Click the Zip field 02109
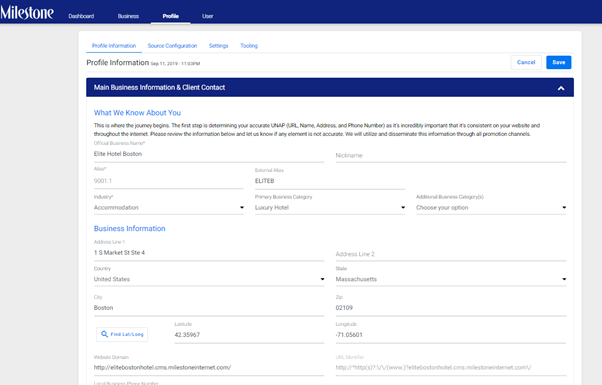Image resolution: width=602 pixels, height=385 pixels. coord(451,308)
